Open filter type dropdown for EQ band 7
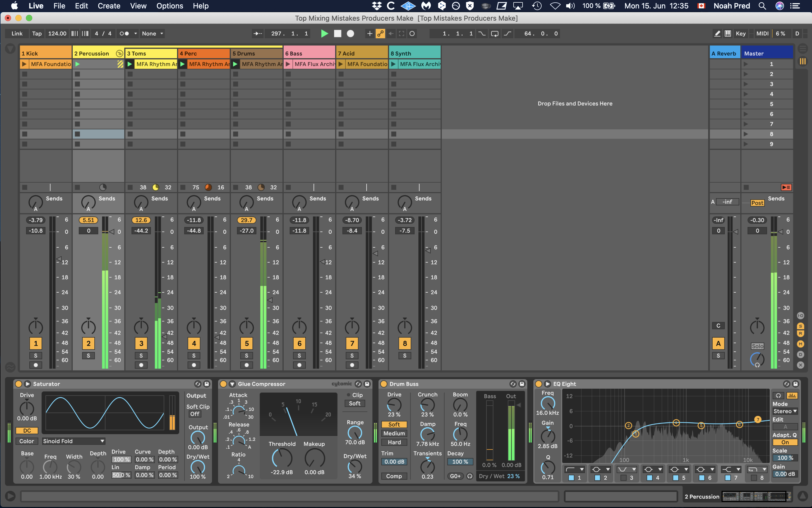This screenshot has width=812, height=508. pyautogui.click(x=731, y=469)
